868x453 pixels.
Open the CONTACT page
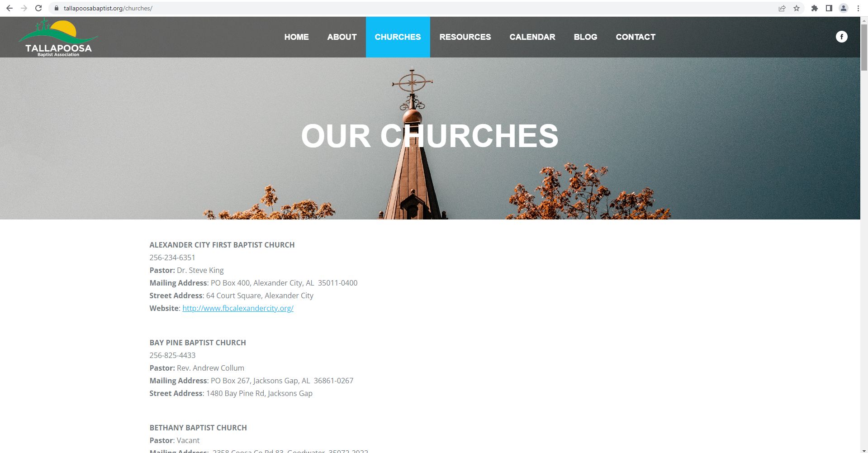click(636, 37)
